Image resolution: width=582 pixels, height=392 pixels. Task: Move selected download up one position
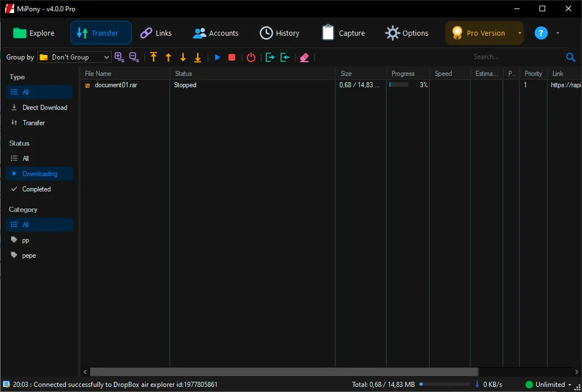(x=168, y=57)
